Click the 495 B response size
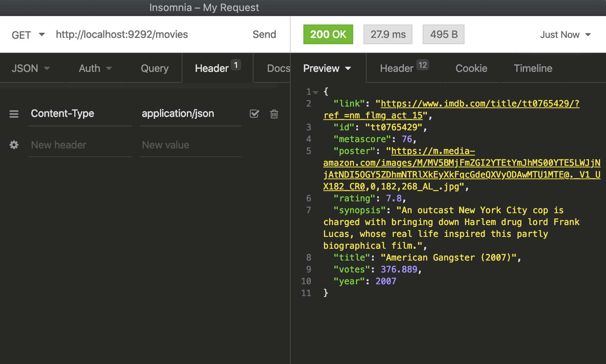 pos(444,34)
